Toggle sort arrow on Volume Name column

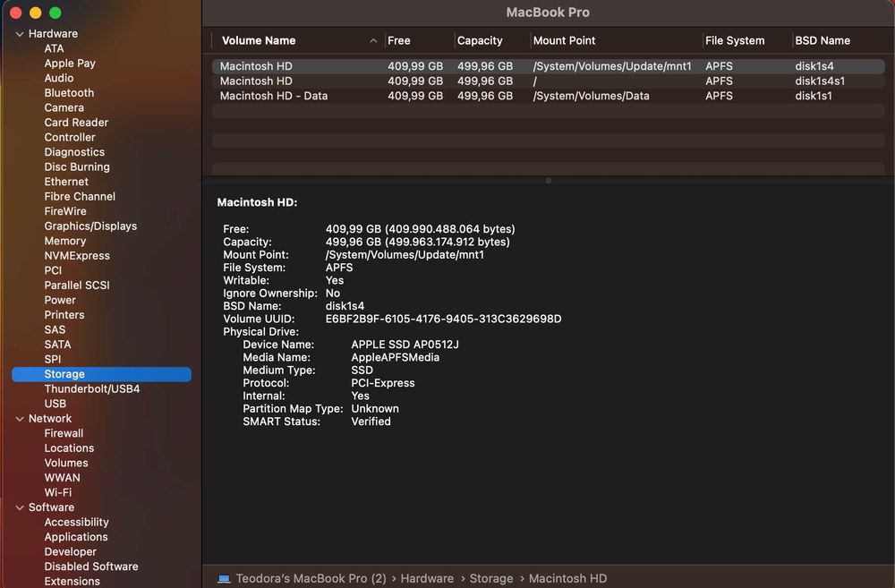tap(373, 40)
